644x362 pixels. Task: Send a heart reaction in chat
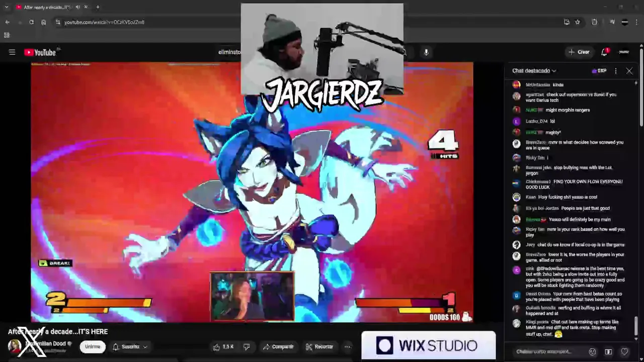(624, 352)
